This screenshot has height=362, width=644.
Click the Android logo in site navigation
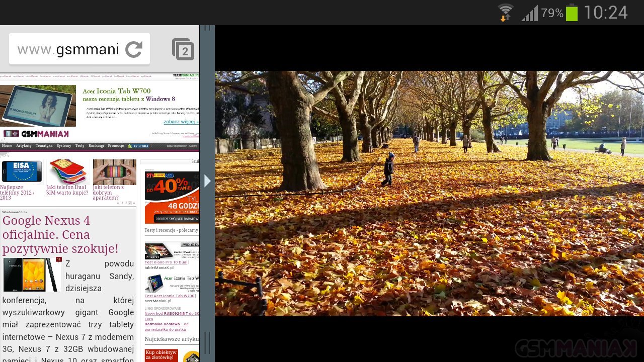pyautogui.click(x=138, y=146)
